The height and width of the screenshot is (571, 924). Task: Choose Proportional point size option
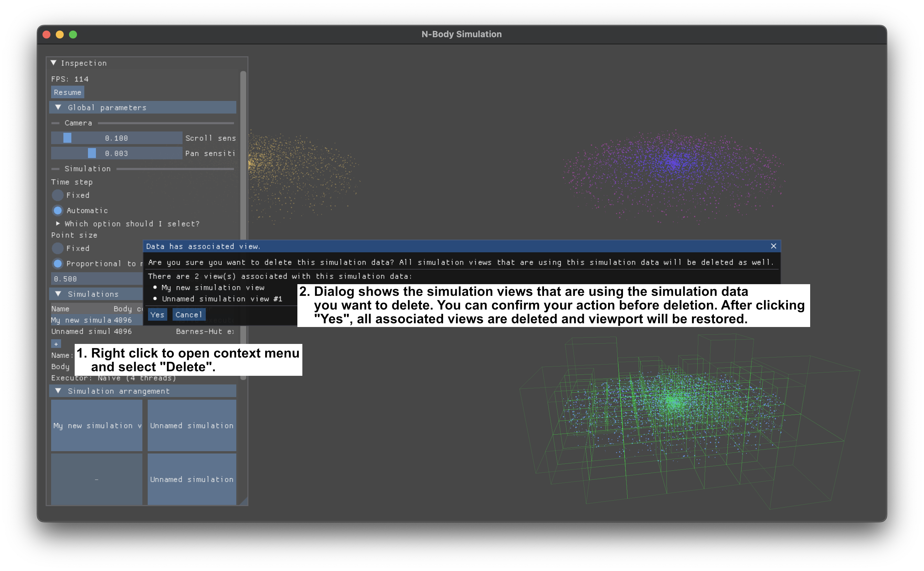click(57, 263)
